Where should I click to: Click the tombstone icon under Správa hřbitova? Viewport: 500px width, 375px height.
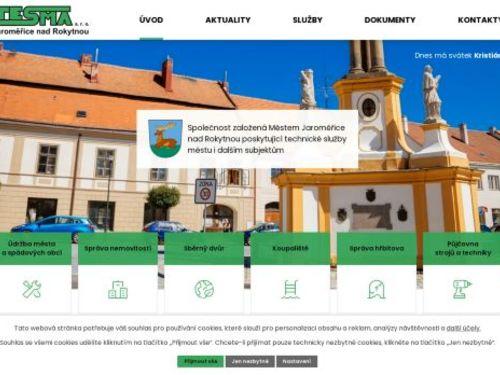(x=376, y=289)
